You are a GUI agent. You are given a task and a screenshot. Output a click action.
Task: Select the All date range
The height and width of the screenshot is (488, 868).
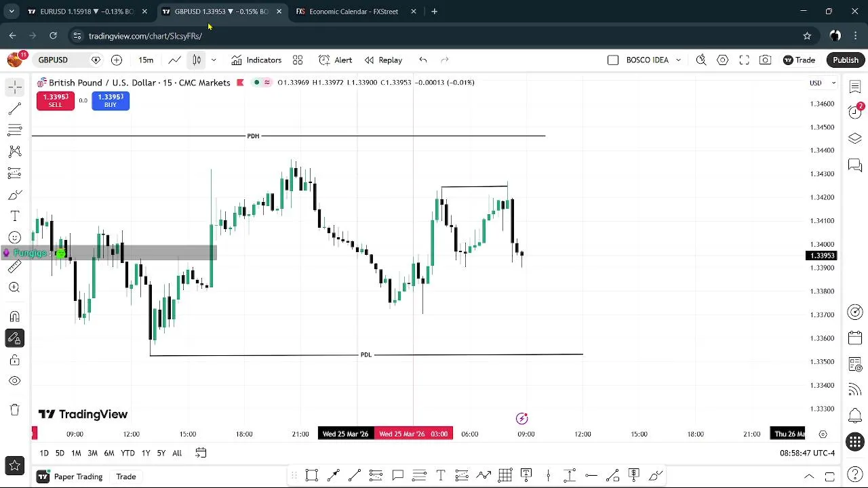click(x=177, y=453)
